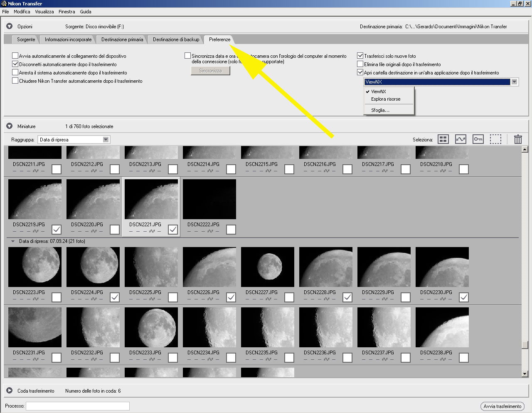This screenshot has height=413, width=532.
Task: Click the deselect dashed-rectangle icon
Action: tap(495, 139)
